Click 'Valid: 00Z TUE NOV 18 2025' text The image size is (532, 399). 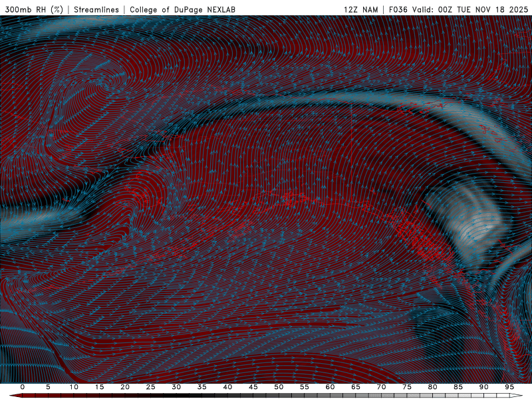pyautogui.click(x=470, y=9)
